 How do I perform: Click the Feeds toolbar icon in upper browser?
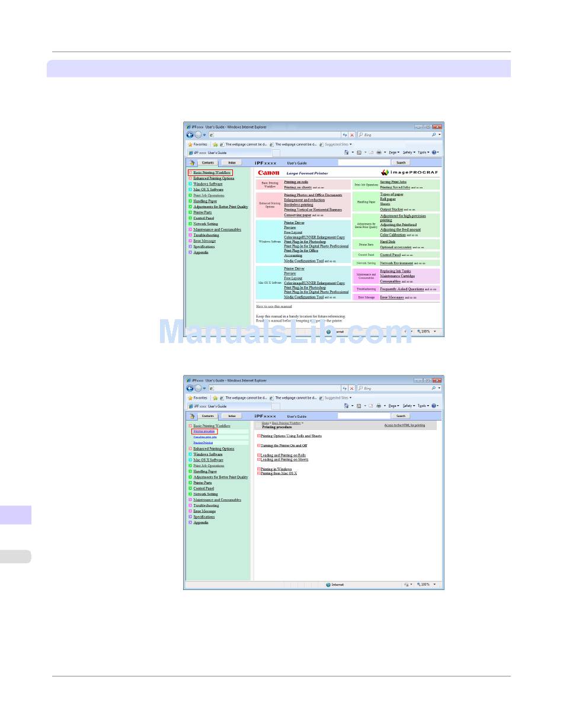click(360, 152)
